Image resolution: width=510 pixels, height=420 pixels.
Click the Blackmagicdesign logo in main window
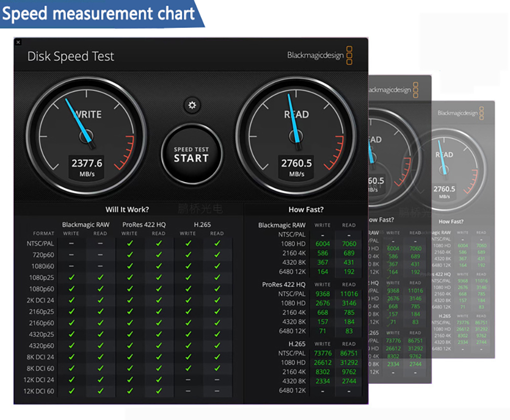320,56
